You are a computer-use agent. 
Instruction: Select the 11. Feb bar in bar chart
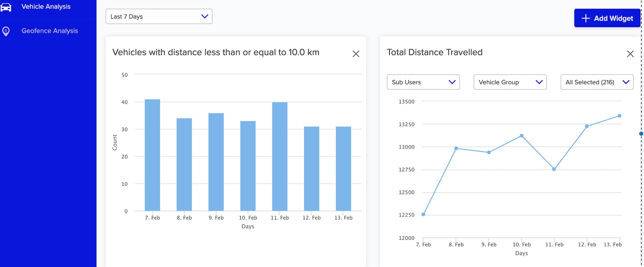[280, 156]
